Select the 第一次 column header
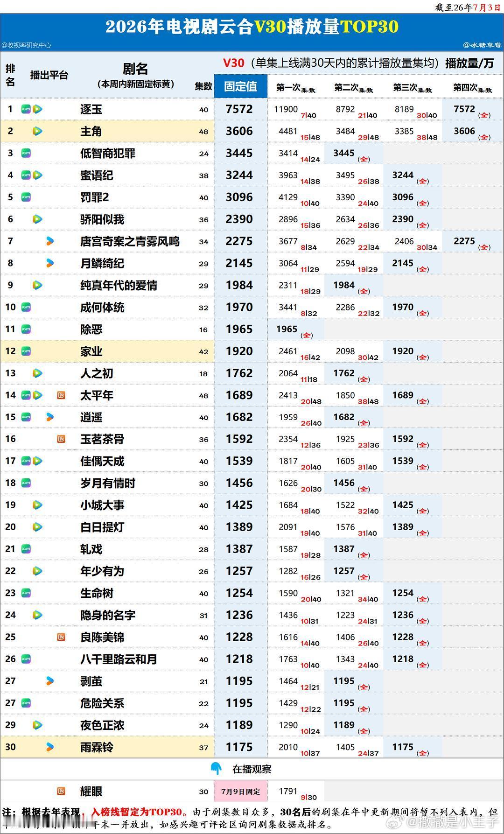The image size is (504, 834). tap(295, 87)
